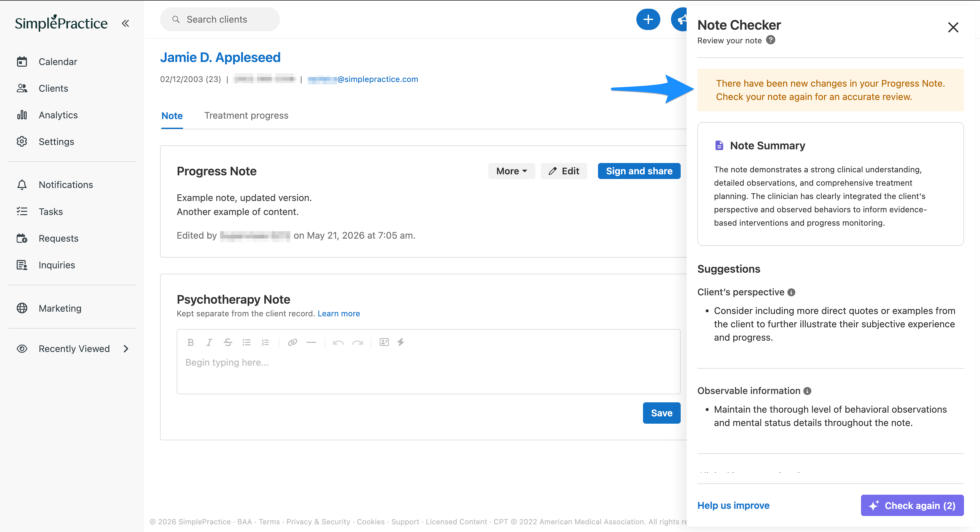Click the Check again (2) button
Image resolution: width=980 pixels, height=532 pixels.
click(912, 505)
